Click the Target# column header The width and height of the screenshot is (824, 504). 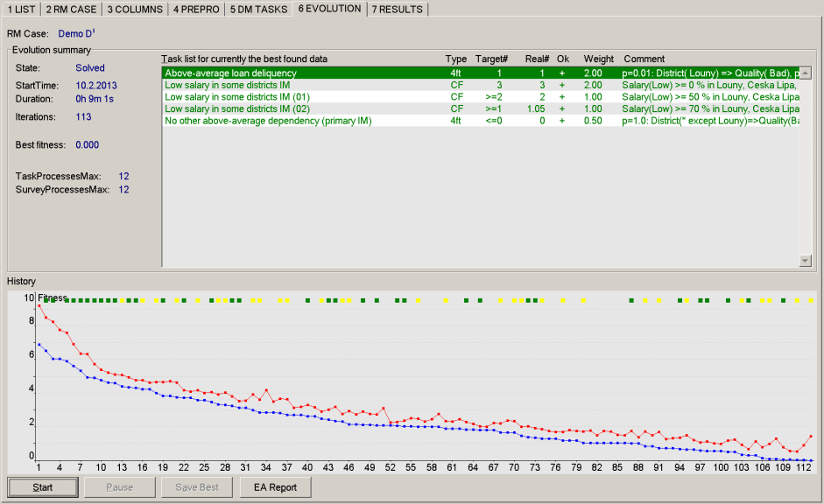pos(491,59)
